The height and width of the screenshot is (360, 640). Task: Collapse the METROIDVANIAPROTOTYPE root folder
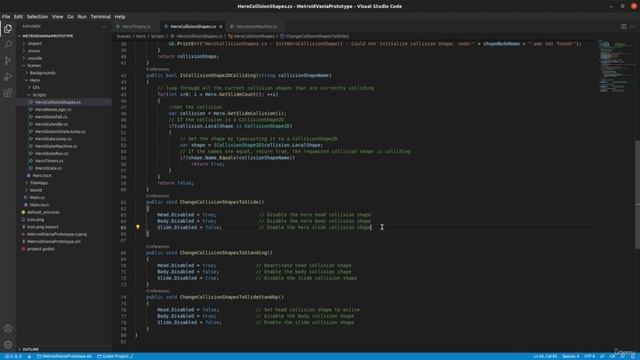[x=47, y=36]
